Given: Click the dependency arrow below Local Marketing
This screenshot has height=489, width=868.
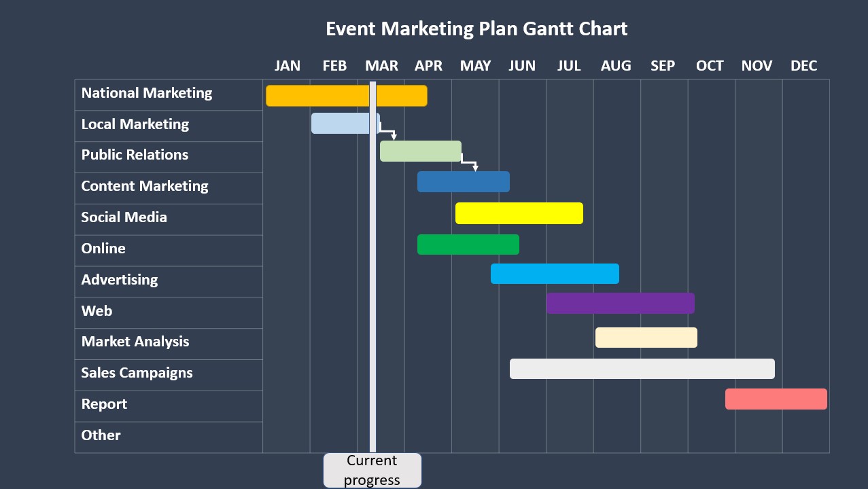Looking at the screenshot, I should point(388,130).
